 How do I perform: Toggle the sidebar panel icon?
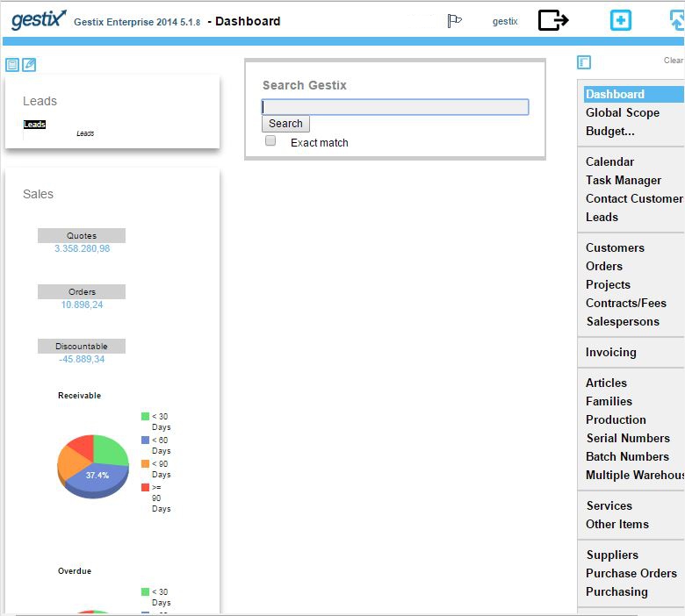click(x=584, y=62)
